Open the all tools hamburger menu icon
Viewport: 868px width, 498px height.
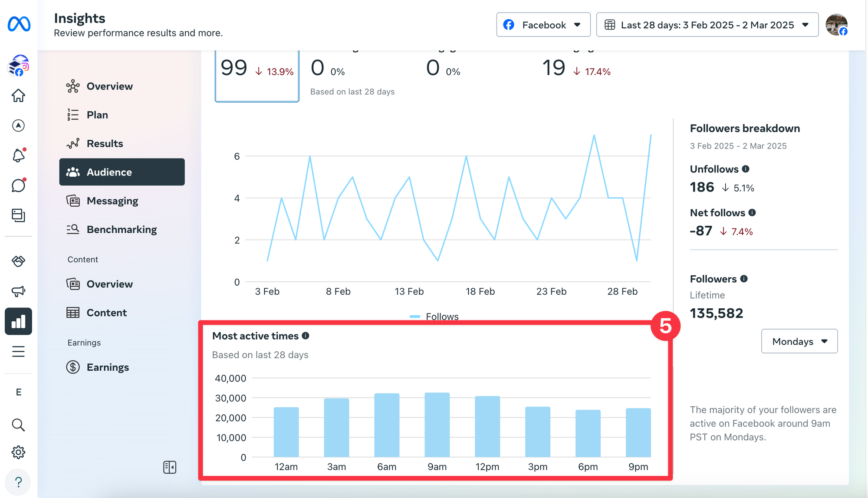click(18, 351)
